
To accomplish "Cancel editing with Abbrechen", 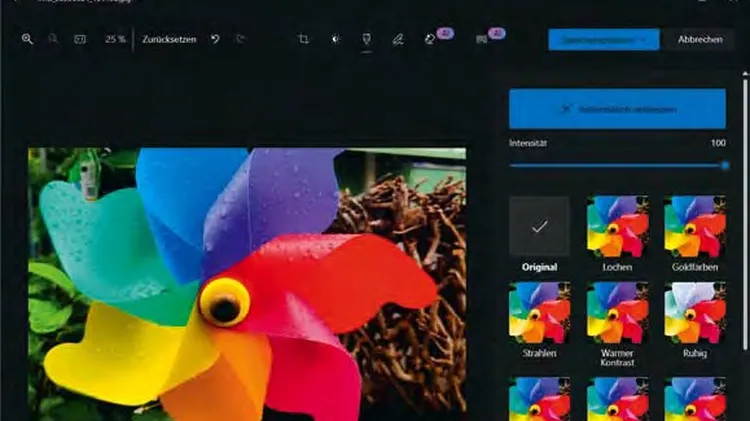I will pyautogui.click(x=700, y=40).
